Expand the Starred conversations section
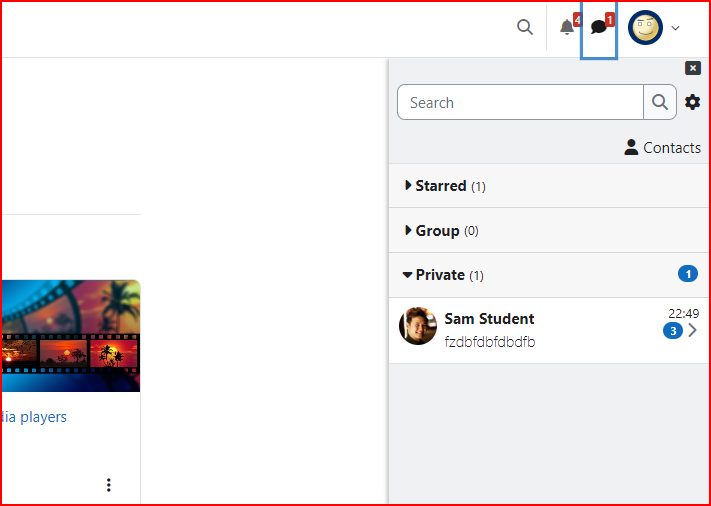 pos(550,186)
